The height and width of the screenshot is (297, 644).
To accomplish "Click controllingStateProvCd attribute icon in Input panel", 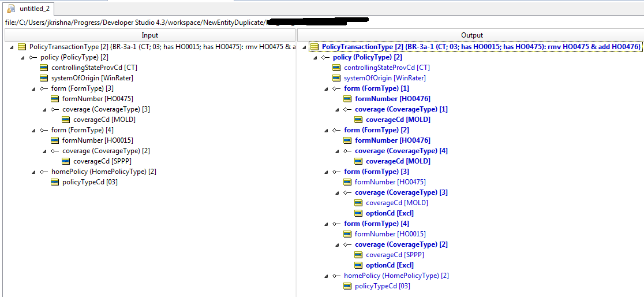I will click(x=44, y=68).
